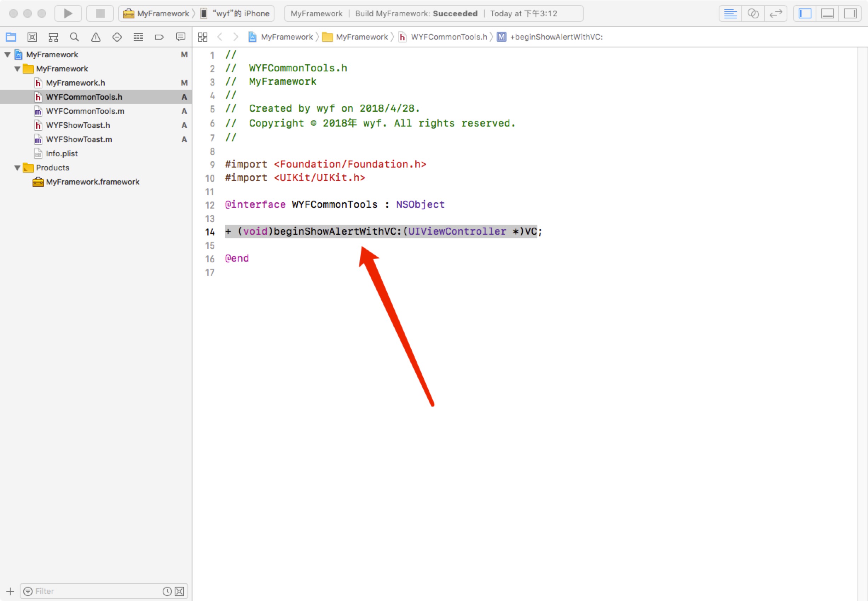
Task: Open the Symbol navigator icon
Action: (x=53, y=37)
